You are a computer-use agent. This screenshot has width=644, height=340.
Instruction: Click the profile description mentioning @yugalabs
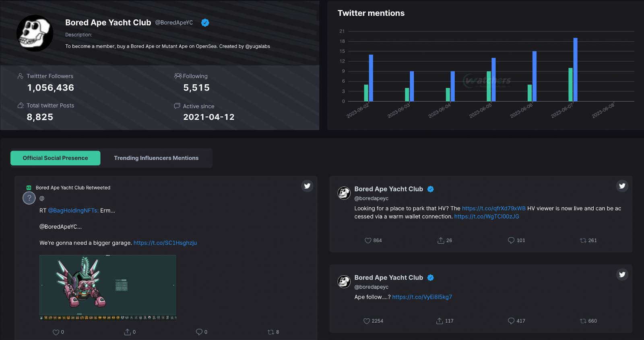[168, 46]
